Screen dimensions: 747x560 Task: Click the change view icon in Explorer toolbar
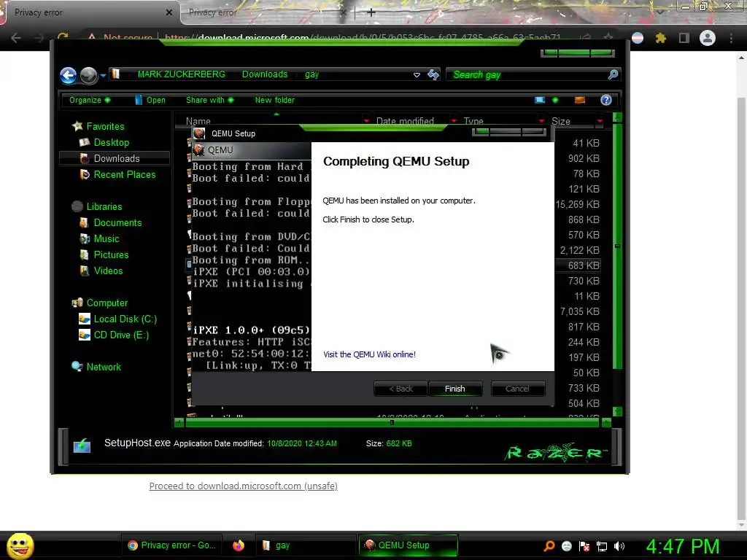pos(540,100)
